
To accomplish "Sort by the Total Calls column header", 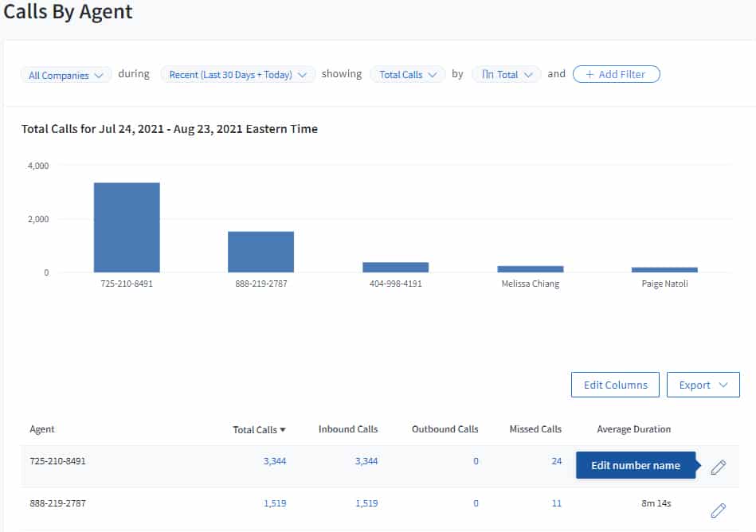I will pyautogui.click(x=259, y=429).
